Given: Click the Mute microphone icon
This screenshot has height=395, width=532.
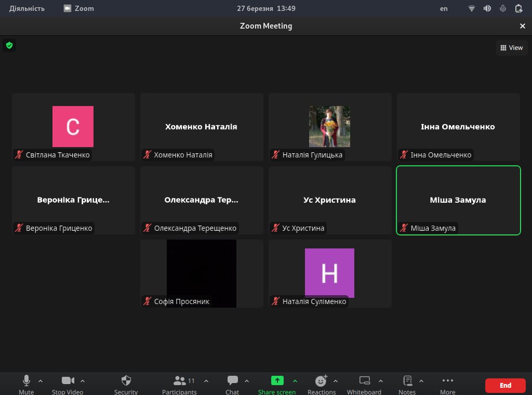Looking at the screenshot, I should [26, 381].
